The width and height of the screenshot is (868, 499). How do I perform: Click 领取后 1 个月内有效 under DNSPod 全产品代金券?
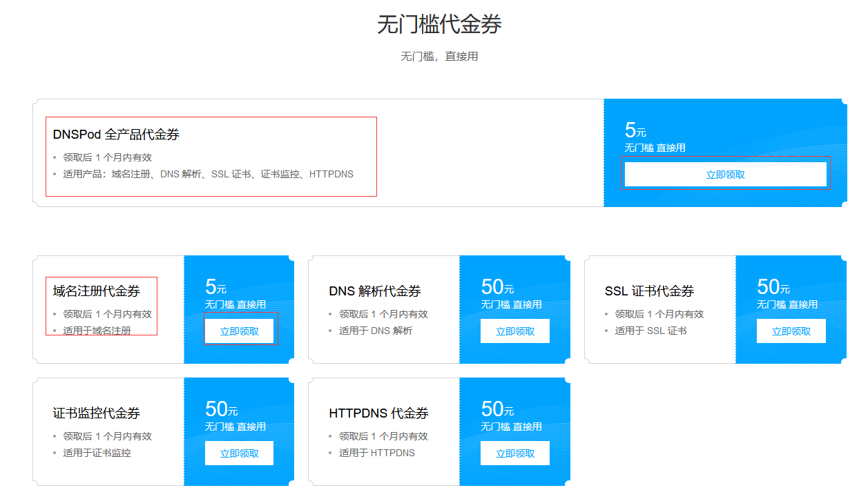(108, 157)
